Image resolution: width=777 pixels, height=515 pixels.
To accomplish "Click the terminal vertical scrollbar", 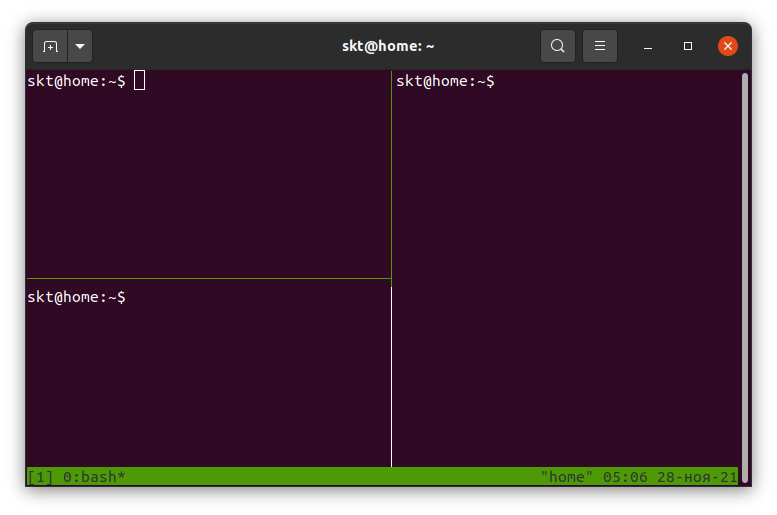I will click(x=745, y=278).
